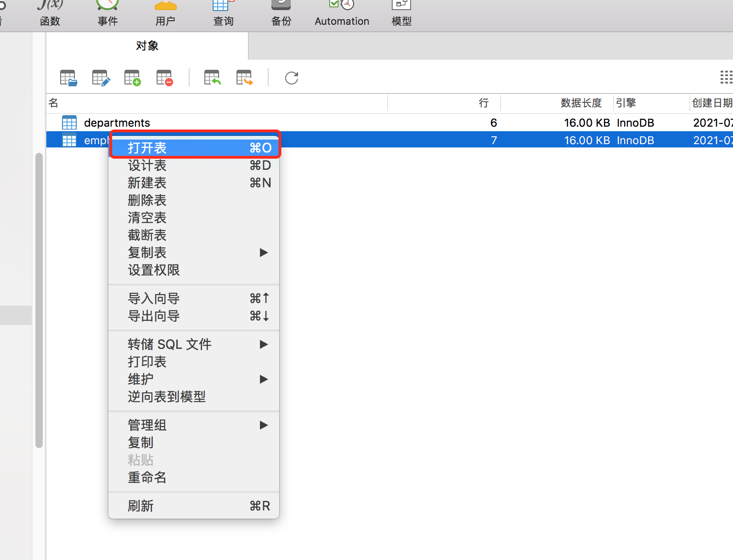Open the Automation toolbar section
This screenshot has width=733, height=560.
point(342,14)
